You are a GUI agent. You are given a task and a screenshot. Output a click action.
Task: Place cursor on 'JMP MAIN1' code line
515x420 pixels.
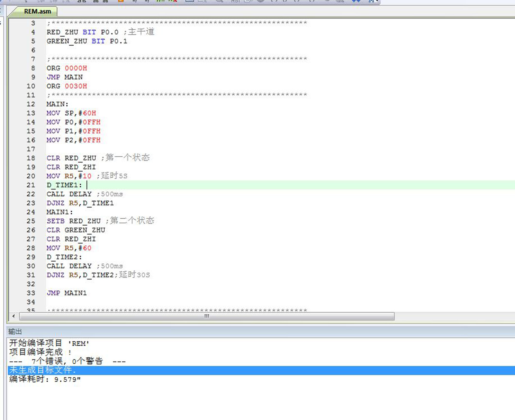[x=67, y=293]
